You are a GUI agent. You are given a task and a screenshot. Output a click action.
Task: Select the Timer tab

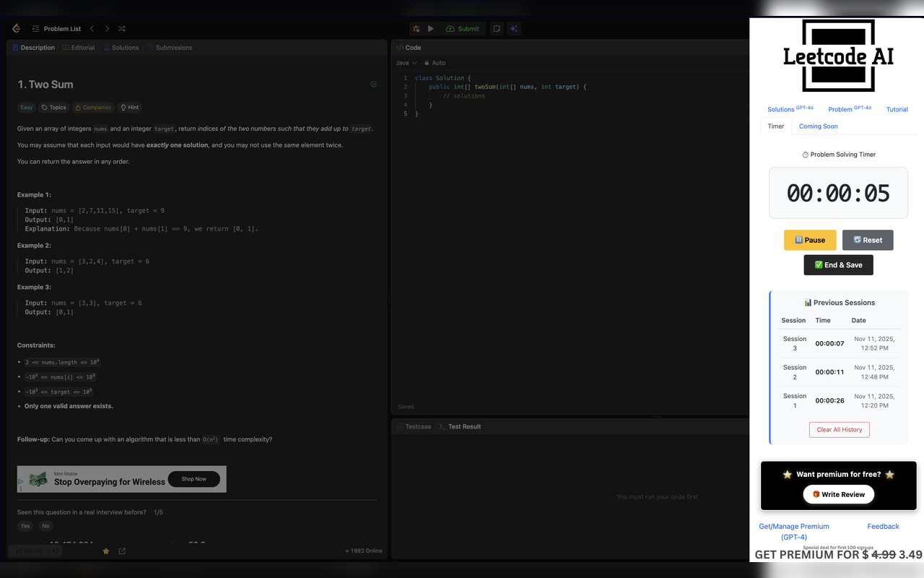point(776,126)
